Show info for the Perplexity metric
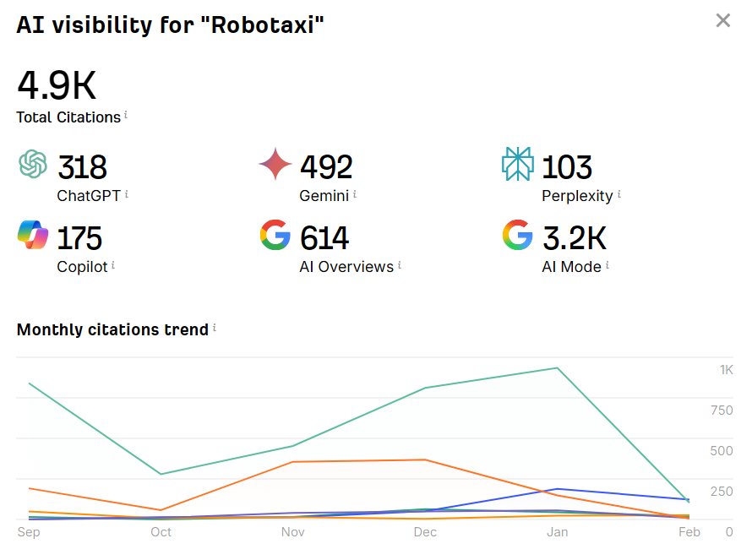The width and height of the screenshot is (752, 560). [x=619, y=194]
